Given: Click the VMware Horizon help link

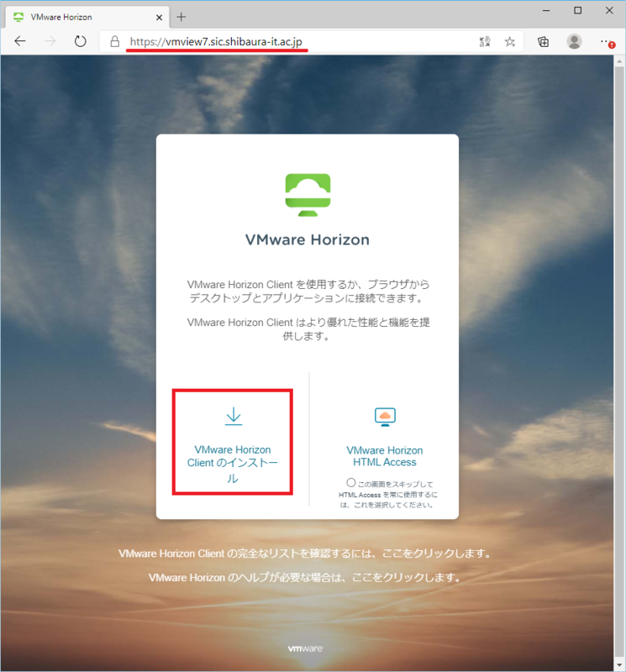Looking at the screenshot, I should (305, 577).
